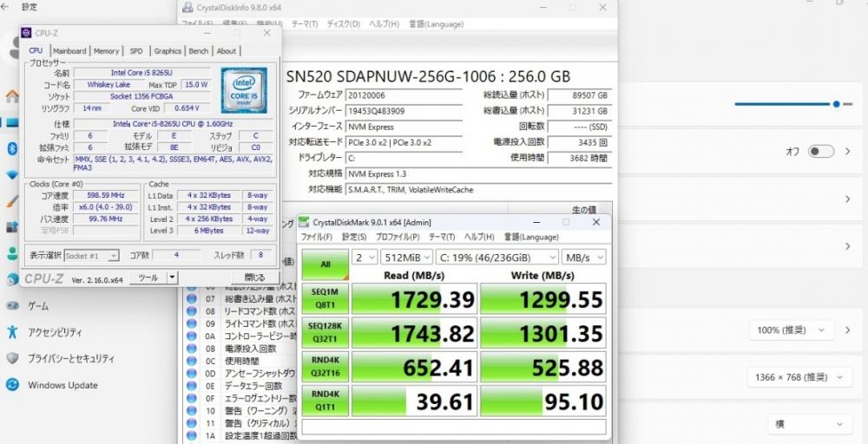Open the 512MiB test size dropdown
The image size is (868, 444).
coord(406,257)
